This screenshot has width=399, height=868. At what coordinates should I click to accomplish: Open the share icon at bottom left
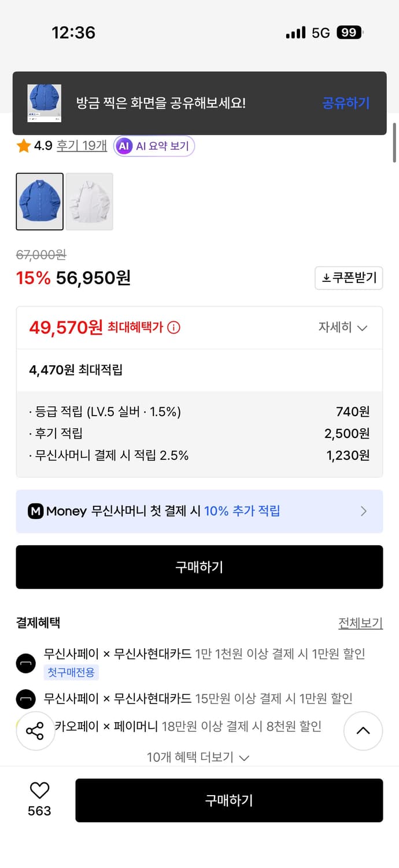pos(36,731)
